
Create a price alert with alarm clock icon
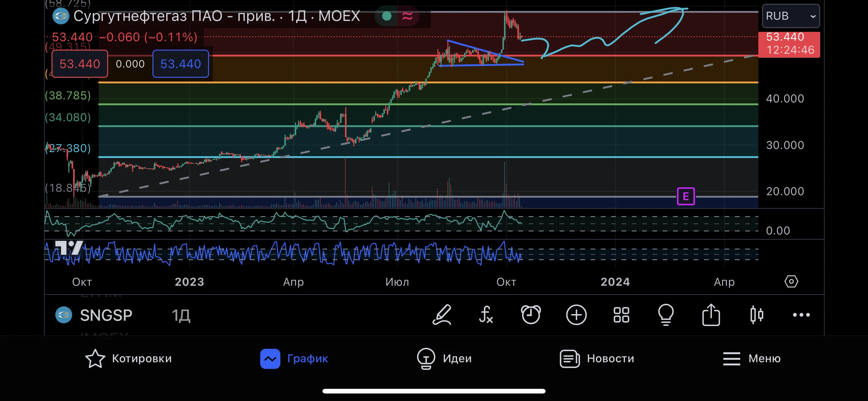(x=531, y=315)
